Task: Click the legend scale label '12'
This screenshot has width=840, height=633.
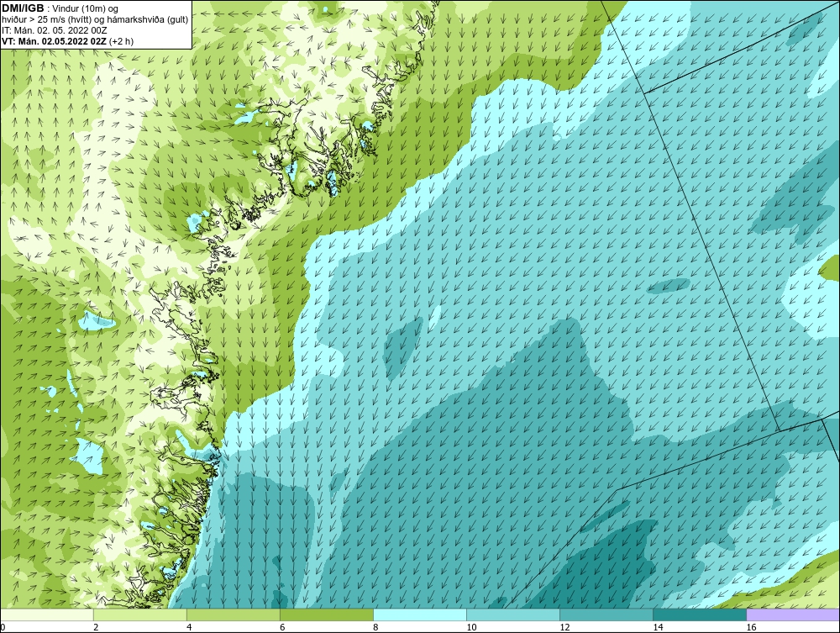Action: (x=564, y=627)
